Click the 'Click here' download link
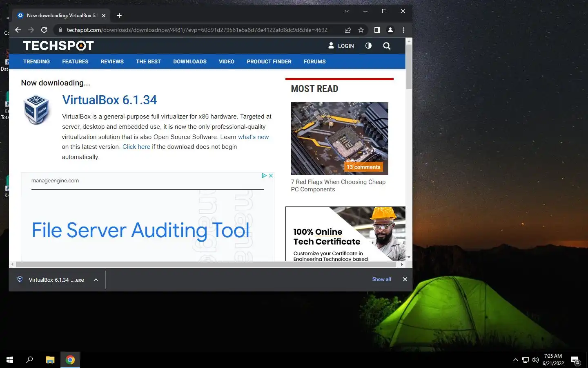This screenshot has height=368, width=588. pos(136,147)
